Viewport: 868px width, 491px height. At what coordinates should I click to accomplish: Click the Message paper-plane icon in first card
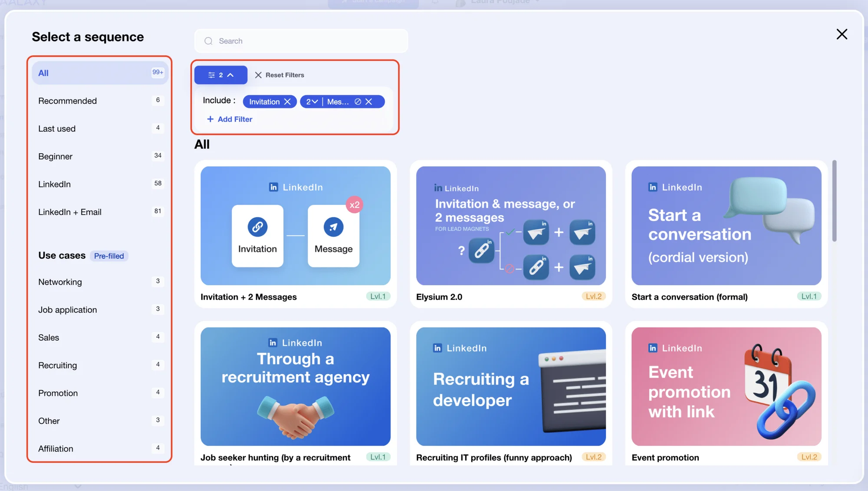click(333, 227)
